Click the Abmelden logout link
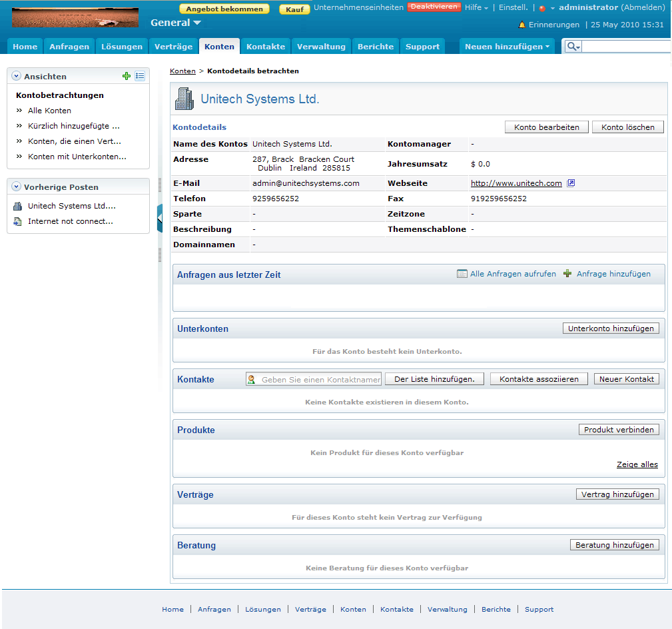672x629 pixels. [643, 7]
